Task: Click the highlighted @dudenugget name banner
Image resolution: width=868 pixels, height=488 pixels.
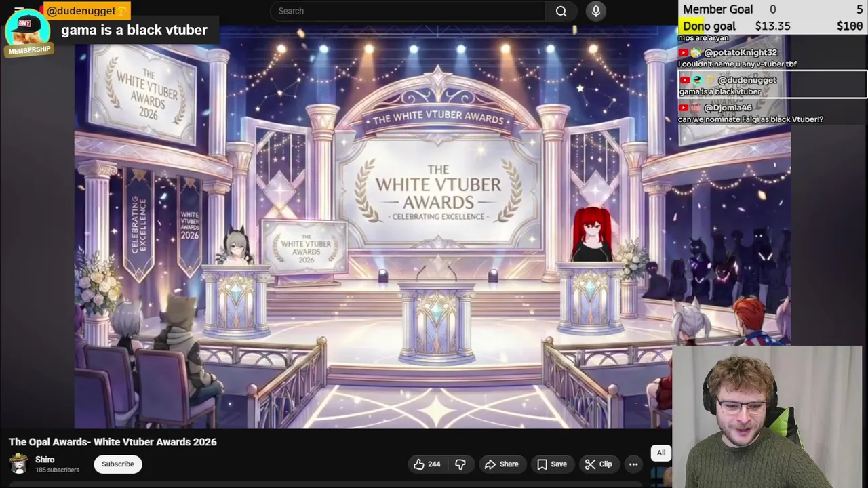Action: click(x=85, y=11)
